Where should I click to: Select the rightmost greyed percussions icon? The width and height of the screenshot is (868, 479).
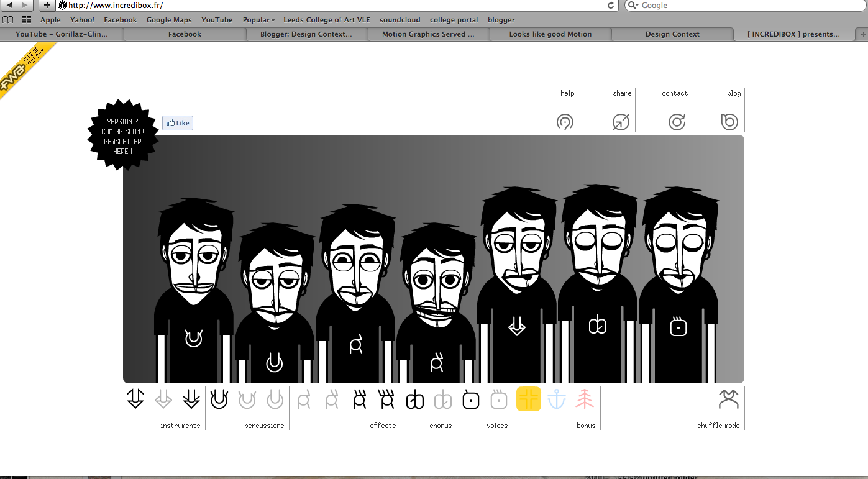click(275, 399)
